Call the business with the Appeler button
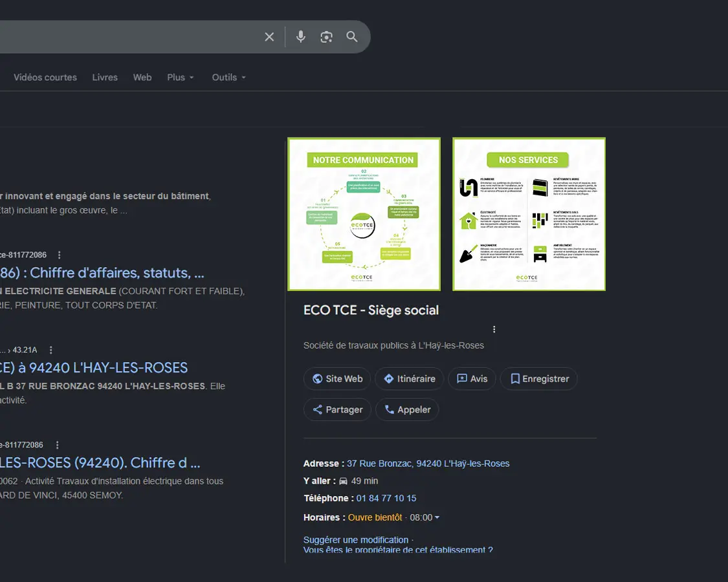This screenshot has width=728, height=582. (x=407, y=409)
